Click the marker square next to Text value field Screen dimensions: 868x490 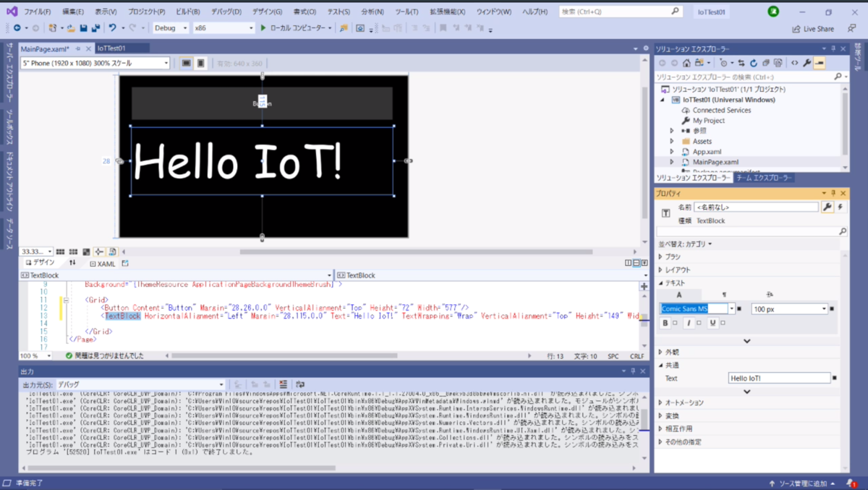click(x=835, y=378)
